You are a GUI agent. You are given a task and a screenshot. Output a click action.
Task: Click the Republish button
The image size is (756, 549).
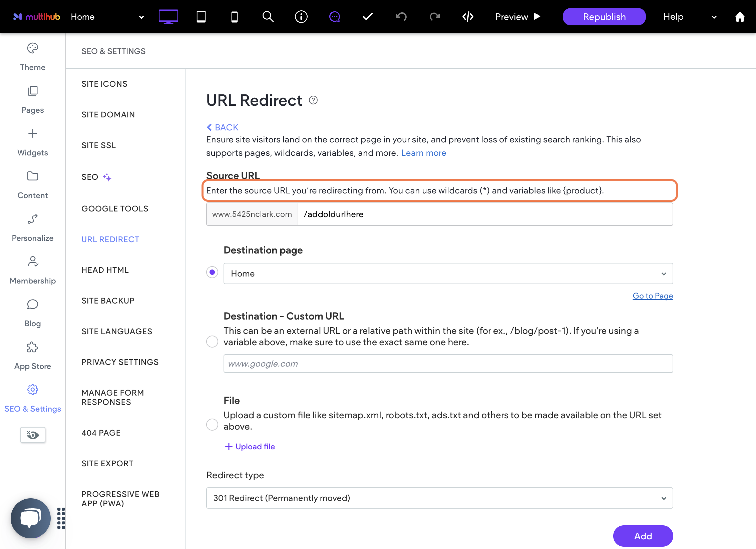[604, 17]
